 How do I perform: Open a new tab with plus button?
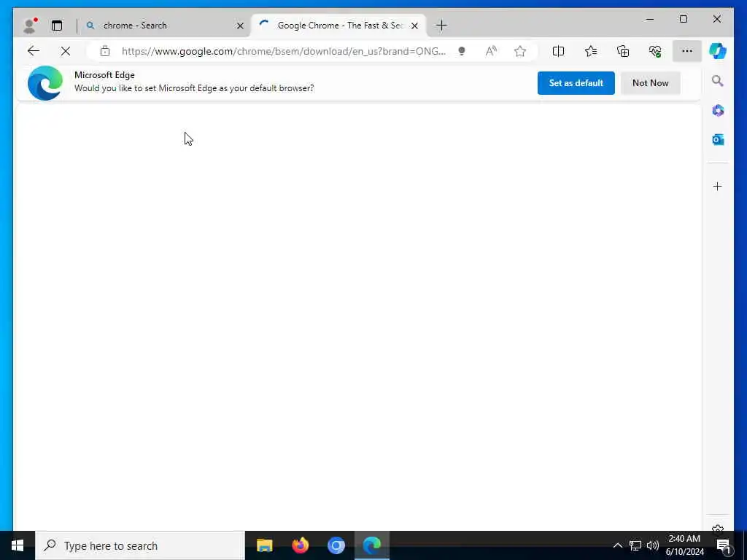tap(441, 26)
